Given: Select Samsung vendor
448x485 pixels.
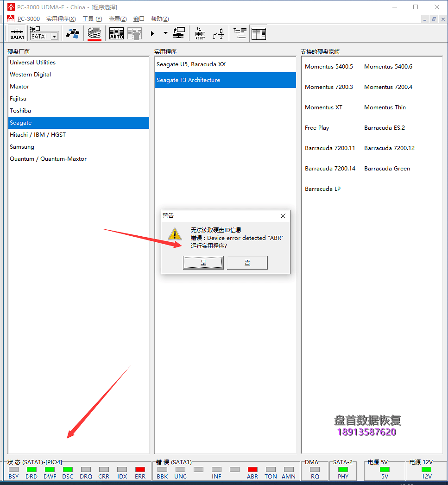Looking at the screenshot, I should pos(79,147).
